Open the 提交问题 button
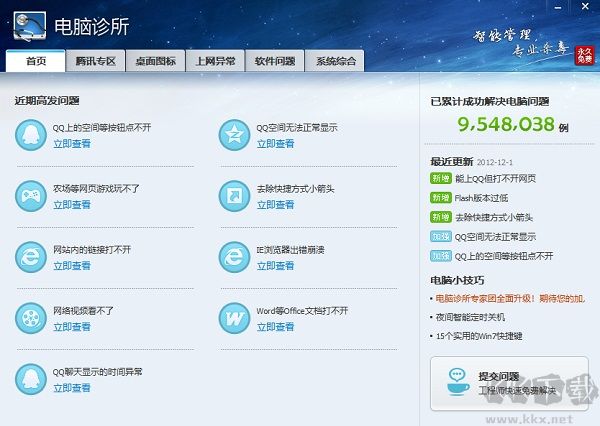Viewport: 600px width, 426px height. click(x=509, y=384)
